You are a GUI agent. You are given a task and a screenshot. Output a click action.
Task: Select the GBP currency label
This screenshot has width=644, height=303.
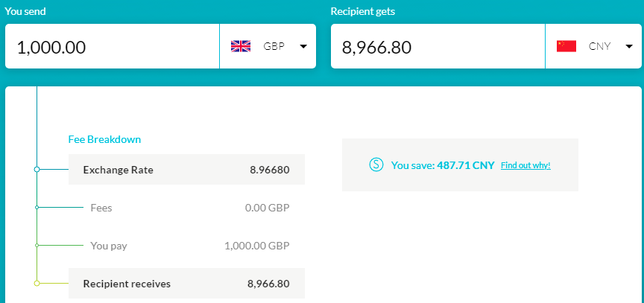click(274, 46)
